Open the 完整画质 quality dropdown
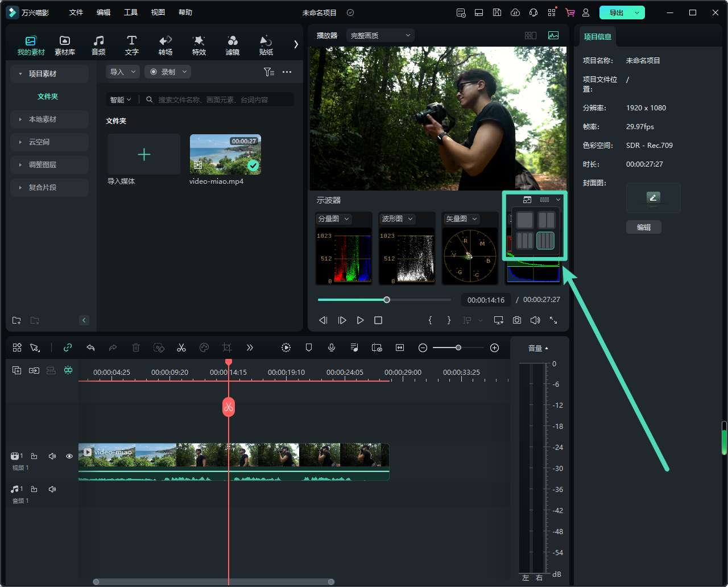The height and width of the screenshot is (587, 728). 380,35
